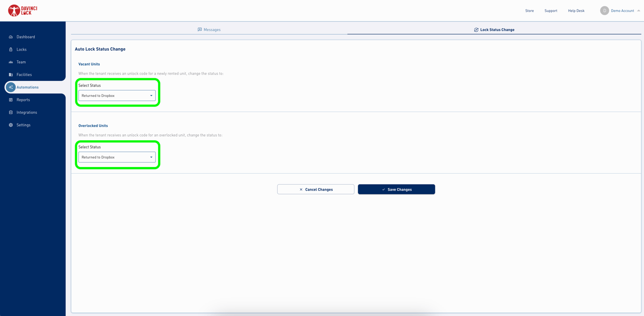Screen dimensions: 644x316
Task: Click Cancel Changes
Action: pyautogui.click(x=315, y=189)
